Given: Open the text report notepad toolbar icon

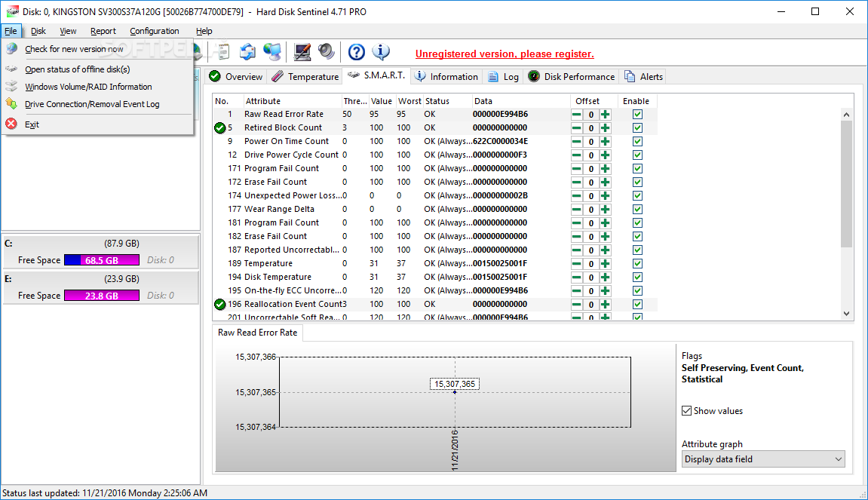Looking at the screenshot, I should point(222,52).
